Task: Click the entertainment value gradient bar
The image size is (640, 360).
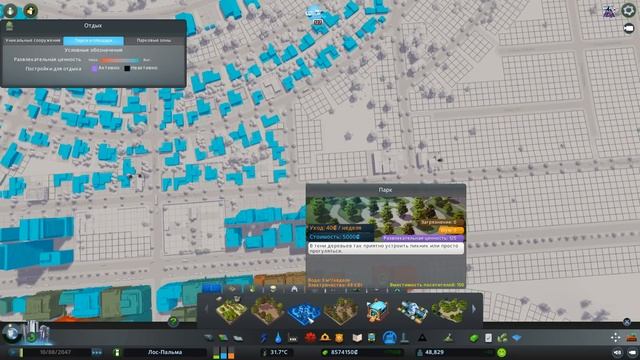Action: pyautogui.click(x=120, y=60)
